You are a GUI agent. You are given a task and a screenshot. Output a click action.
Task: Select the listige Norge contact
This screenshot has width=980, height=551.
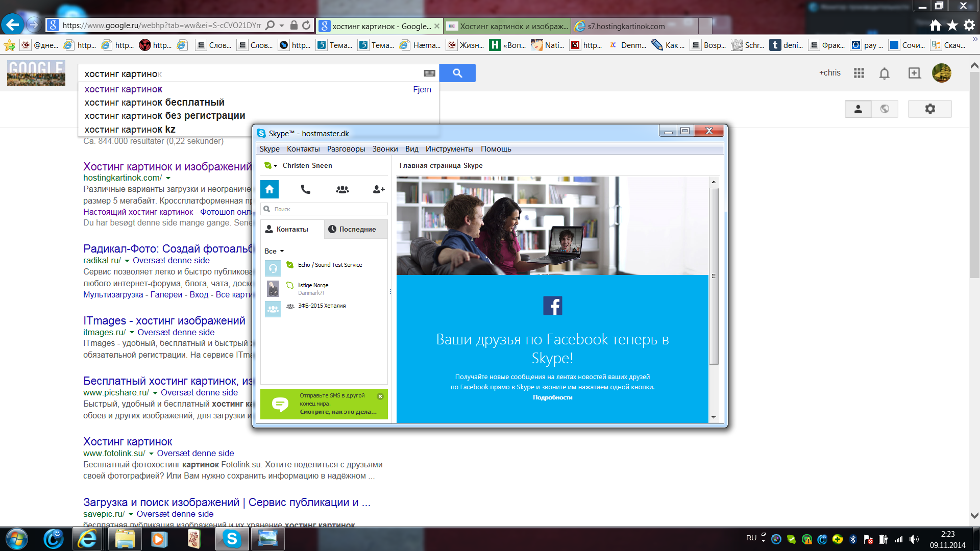324,289
